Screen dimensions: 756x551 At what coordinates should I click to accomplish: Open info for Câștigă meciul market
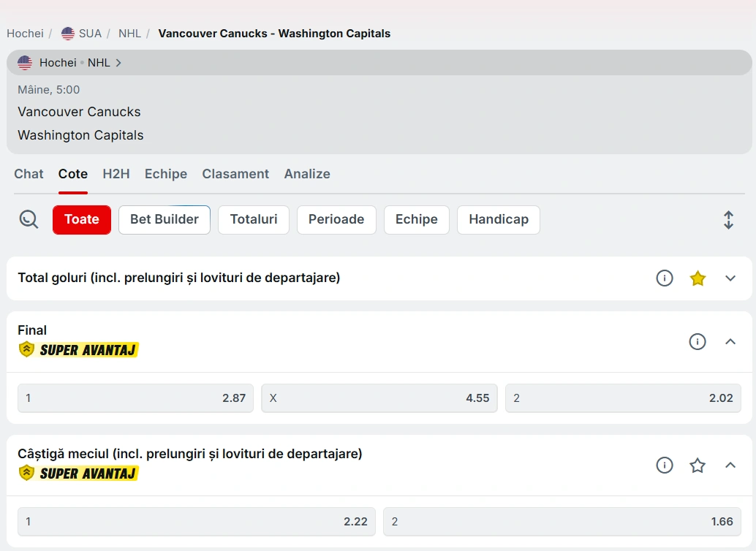(x=664, y=465)
